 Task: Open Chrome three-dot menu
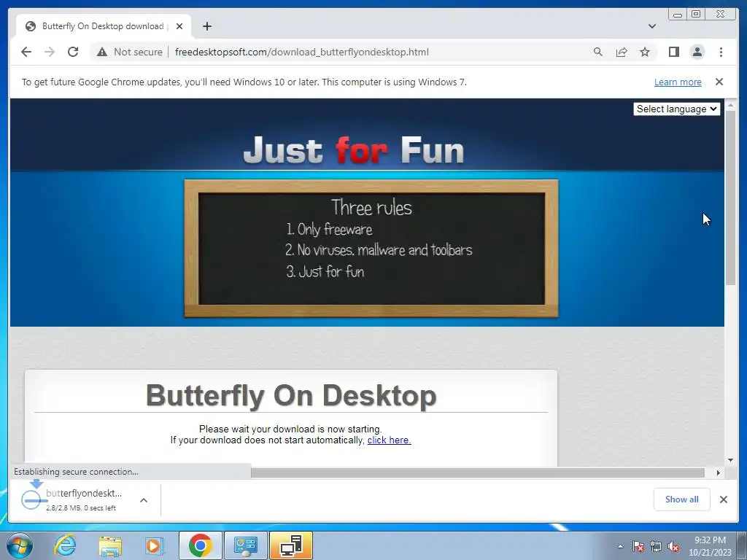[721, 52]
